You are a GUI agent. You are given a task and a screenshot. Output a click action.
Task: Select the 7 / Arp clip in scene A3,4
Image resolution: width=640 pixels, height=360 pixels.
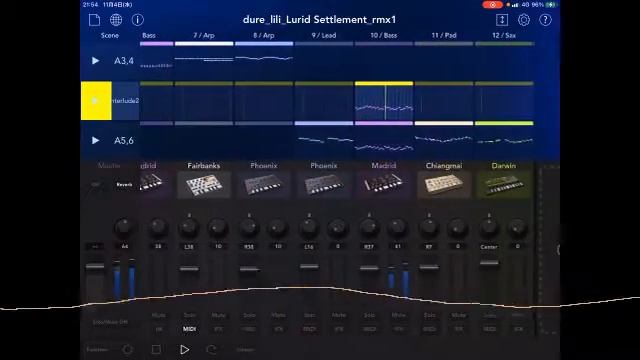point(204,61)
